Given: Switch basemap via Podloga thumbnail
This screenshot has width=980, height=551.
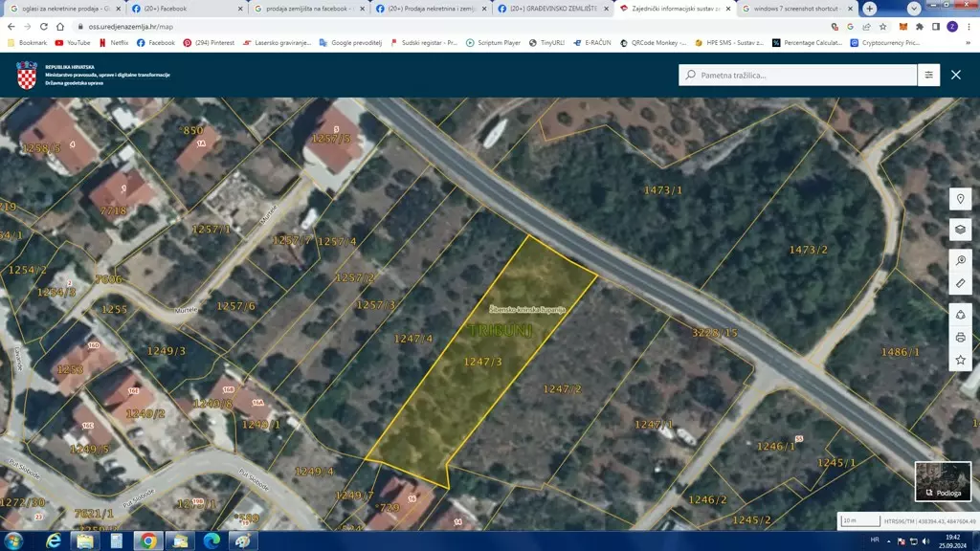Looking at the screenshot, I should pyautogui.click(x=943, y=481).
